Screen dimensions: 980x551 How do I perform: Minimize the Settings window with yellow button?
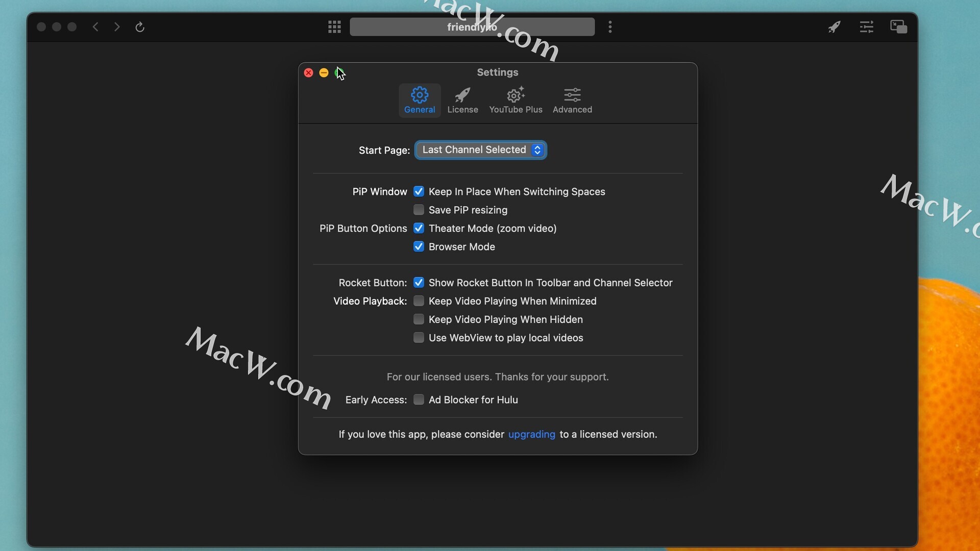coord(324,73)
